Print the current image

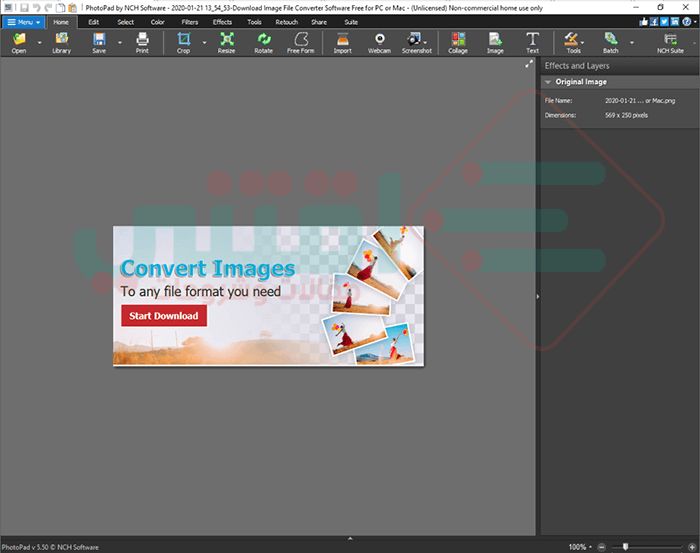142,43
